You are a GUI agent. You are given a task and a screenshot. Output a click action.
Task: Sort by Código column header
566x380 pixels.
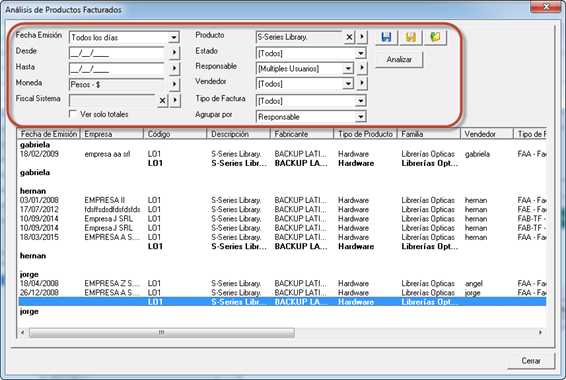click(x=175, y=134)
